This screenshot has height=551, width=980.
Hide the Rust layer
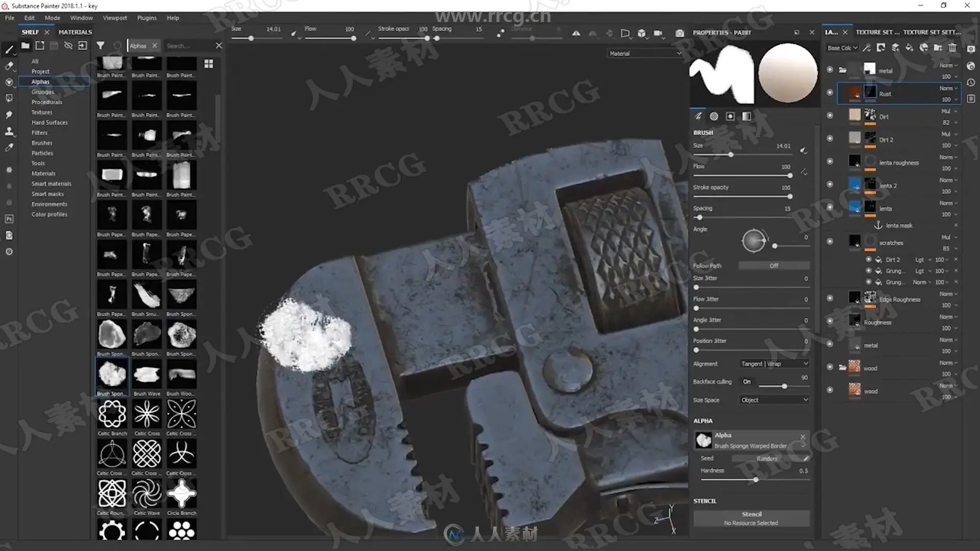829,93
